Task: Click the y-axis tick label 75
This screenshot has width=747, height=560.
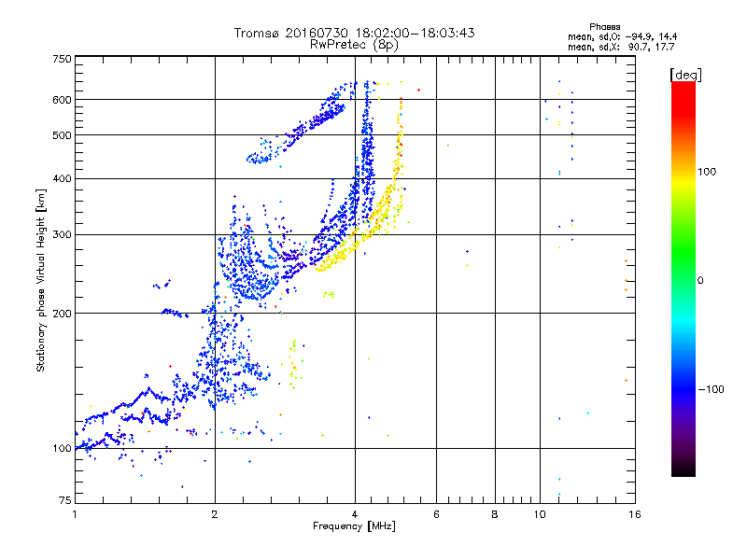Action: [x=64, y=500]
